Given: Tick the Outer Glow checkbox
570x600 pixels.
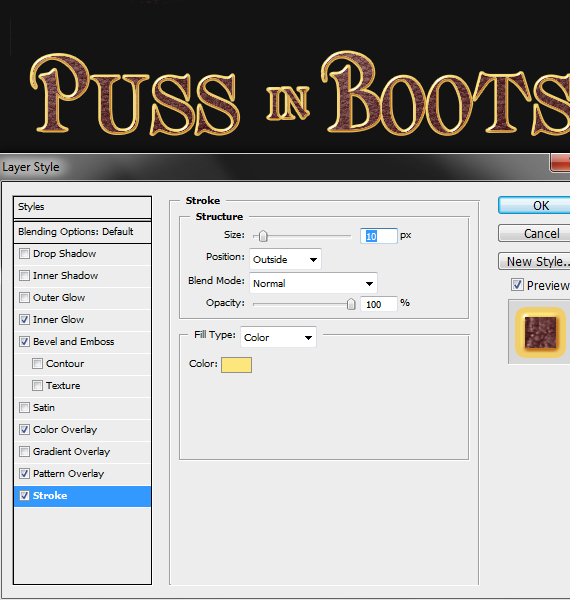Looking at the screenshot, I should (x=24, y=298).
